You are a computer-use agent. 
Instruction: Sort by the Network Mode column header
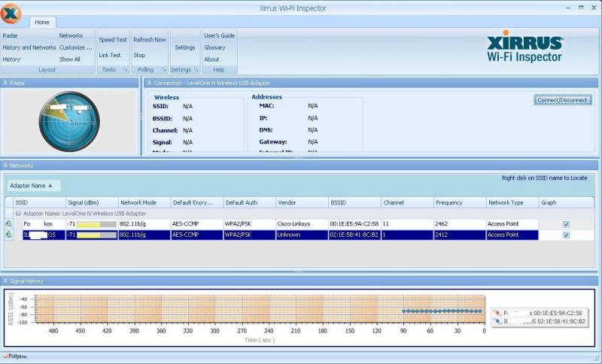(144, 202)
